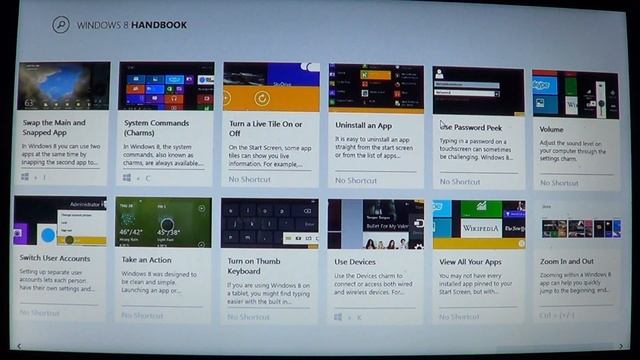The image size is (640, 360).
Task: Open the Volume card thumbnail image
Action: click(x=576, y=94)
